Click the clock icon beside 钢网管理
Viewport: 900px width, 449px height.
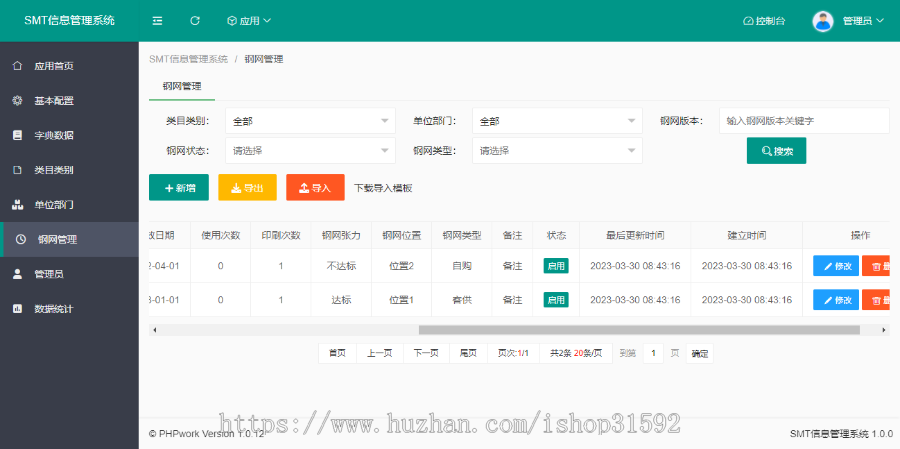coord(21,239)
